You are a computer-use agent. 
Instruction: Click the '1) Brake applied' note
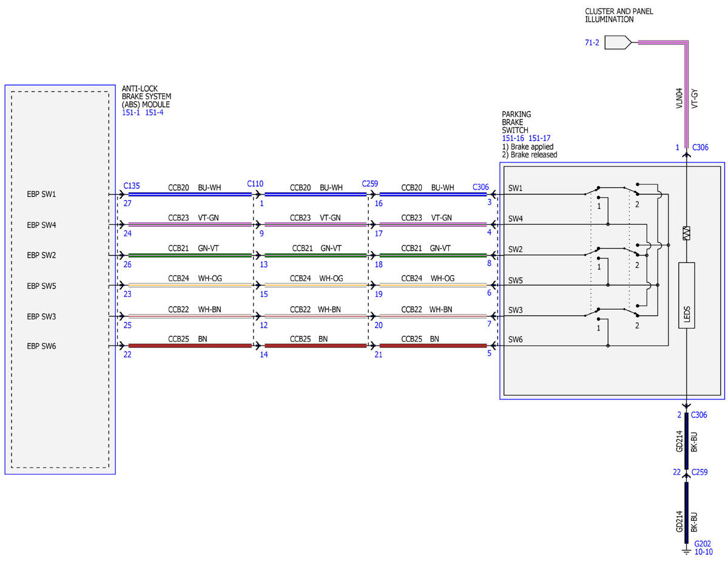point(528,147)
